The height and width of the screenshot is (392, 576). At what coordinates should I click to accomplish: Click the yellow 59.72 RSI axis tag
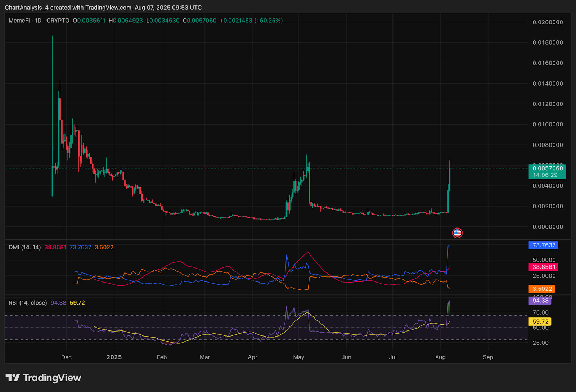point(540,321)
